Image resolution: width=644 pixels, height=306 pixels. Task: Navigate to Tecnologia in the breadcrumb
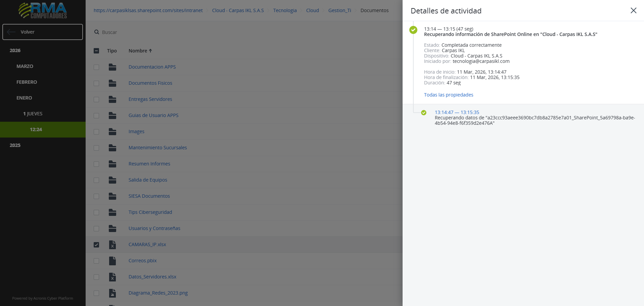coord(285,10)
